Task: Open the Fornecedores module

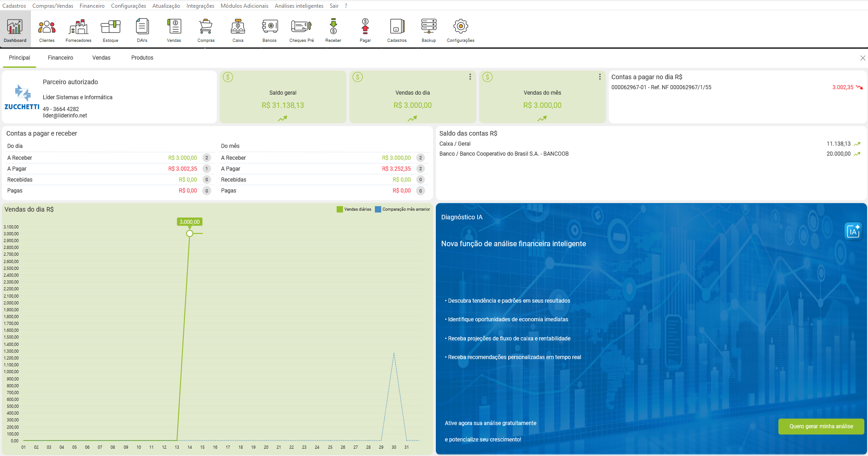Action: click(79, 30)
